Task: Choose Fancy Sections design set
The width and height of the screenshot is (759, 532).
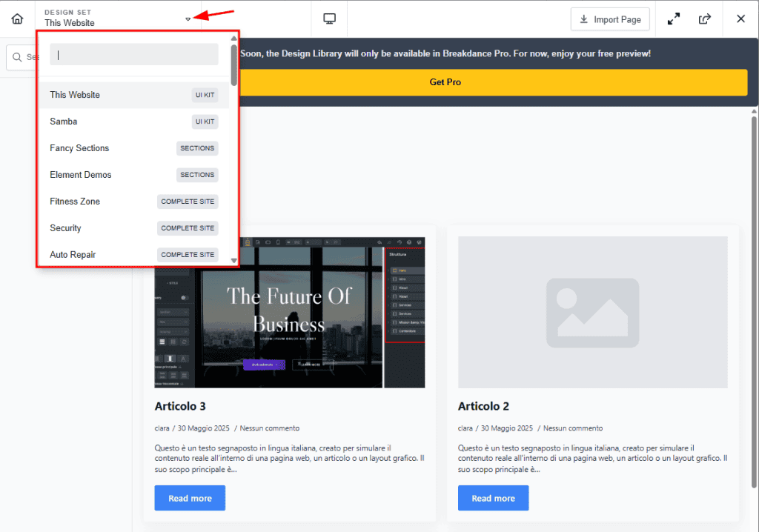Action: 134,148
